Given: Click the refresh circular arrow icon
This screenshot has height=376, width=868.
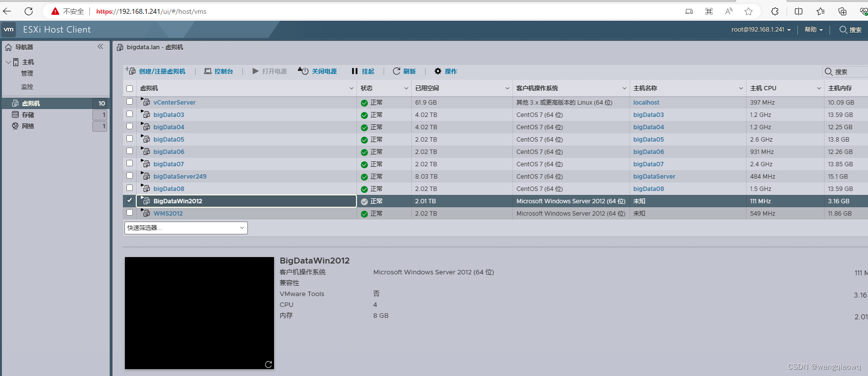Looking at the screenshot, I should (x=396, y=71).
